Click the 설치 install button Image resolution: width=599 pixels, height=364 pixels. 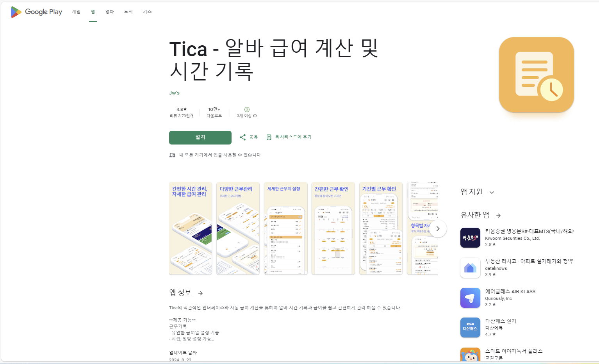(200, 137)
